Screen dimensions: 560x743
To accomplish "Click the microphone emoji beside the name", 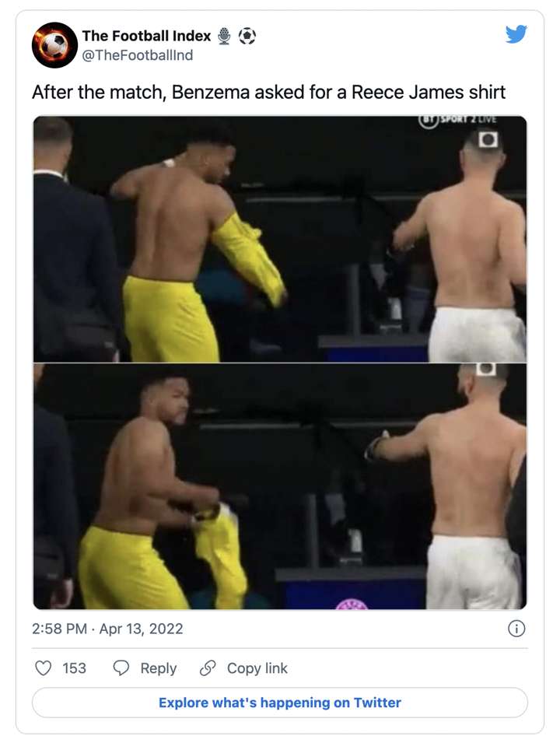I will coord(224,36).
